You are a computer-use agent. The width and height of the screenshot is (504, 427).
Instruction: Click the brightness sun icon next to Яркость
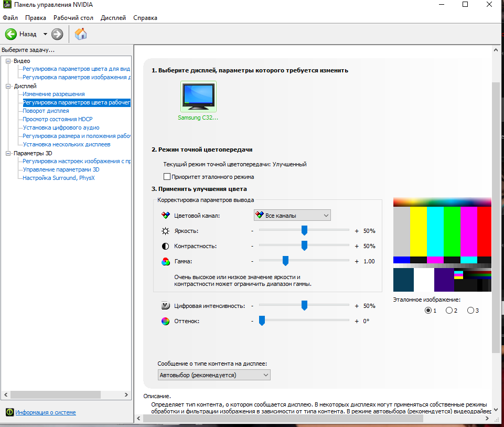tap(165, 231)
